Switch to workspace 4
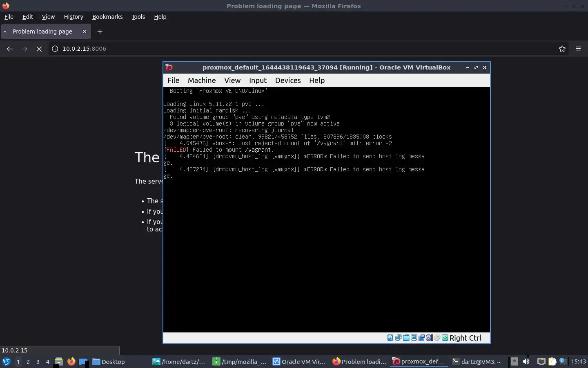Image resolution: width=588 pixels, height=368 pixels. tap(47, 361)
